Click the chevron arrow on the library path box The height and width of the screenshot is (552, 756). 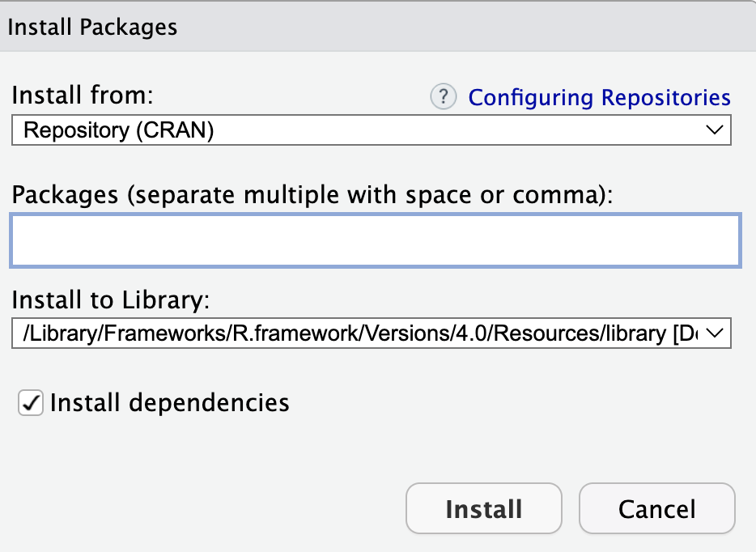click(714, 333)
